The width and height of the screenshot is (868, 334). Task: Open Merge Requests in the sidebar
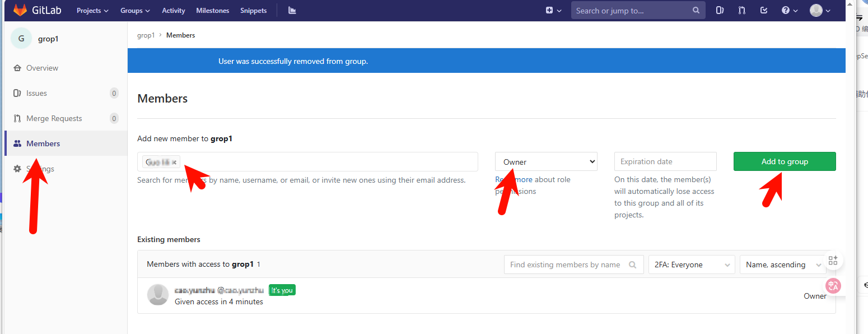(54, 118)
